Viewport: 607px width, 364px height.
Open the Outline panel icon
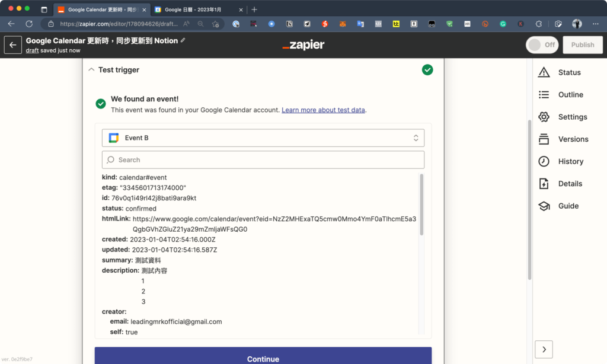[544, 94]
